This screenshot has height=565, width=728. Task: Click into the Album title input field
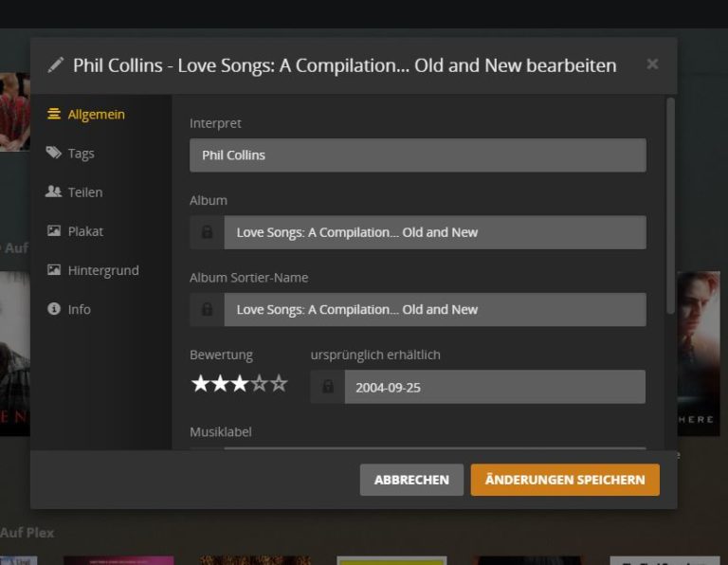coord(435,232)
